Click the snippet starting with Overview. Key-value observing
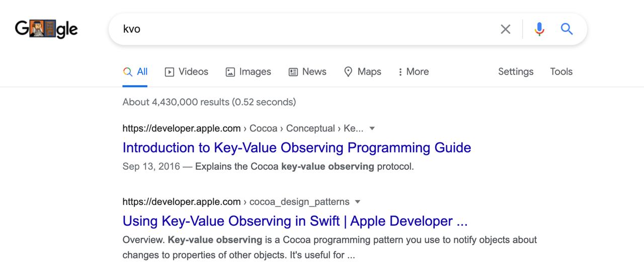 coord(330,247)
